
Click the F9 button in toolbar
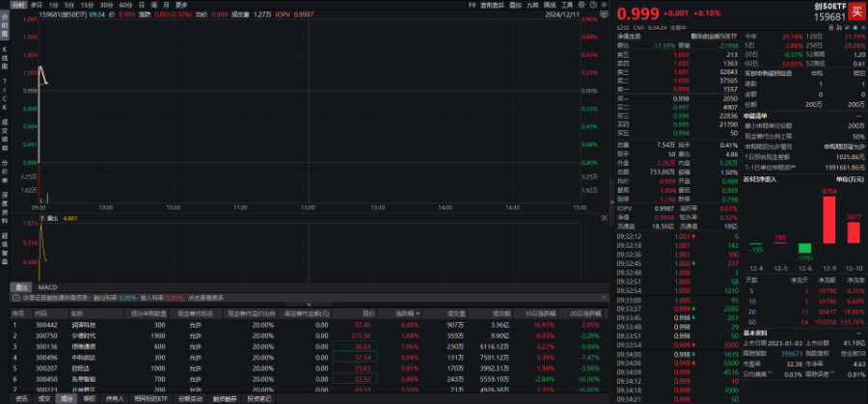tap(472, 5)
